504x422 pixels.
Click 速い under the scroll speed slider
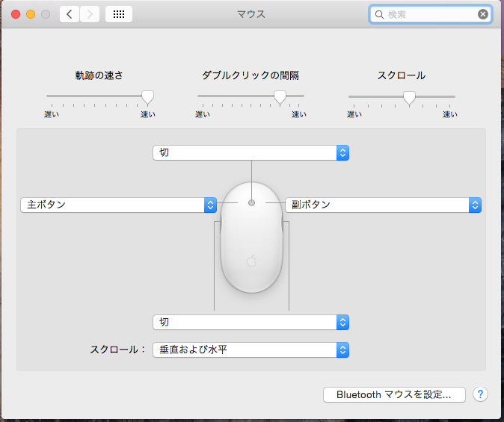[x=450, y=114]
